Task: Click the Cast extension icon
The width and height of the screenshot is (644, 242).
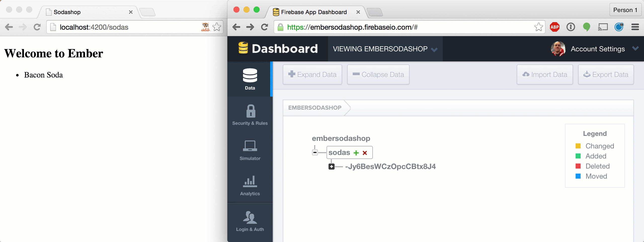Action: [603, 27]
